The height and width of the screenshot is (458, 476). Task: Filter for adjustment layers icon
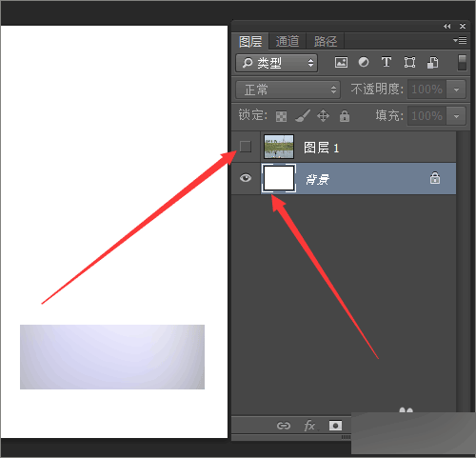tap(364, 62)
